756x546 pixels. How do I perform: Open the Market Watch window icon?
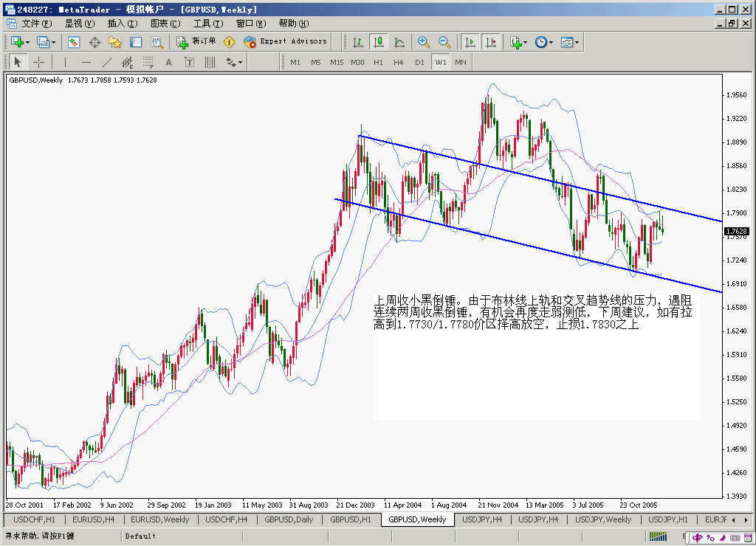point(74,42)
